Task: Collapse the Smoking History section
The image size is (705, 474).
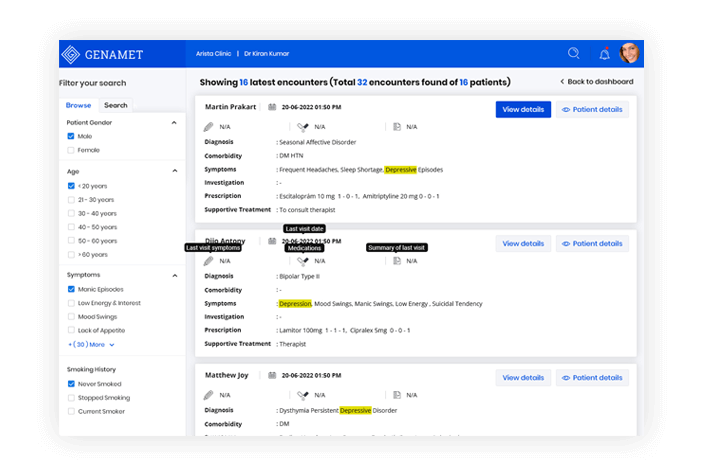Action: (x=174, y=371)
